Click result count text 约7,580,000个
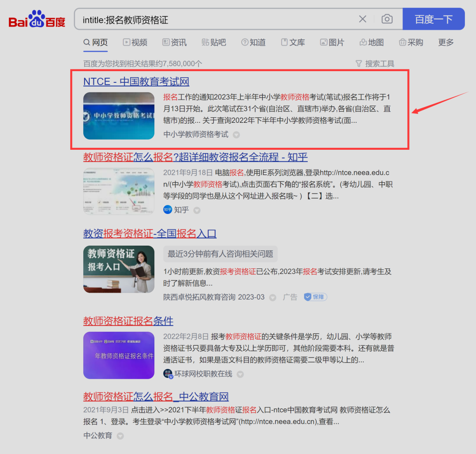This screenshot has width=476, height=454. click(179, 64)
